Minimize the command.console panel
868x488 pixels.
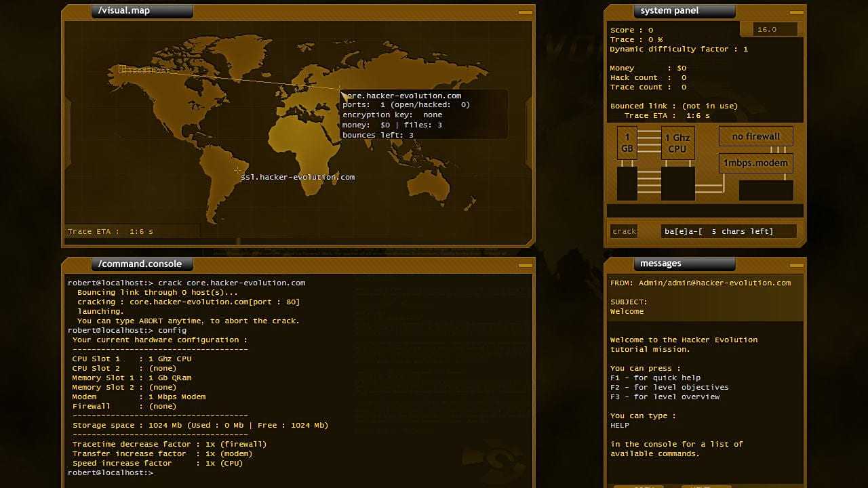pyautogui.click(x=526, y=265)
